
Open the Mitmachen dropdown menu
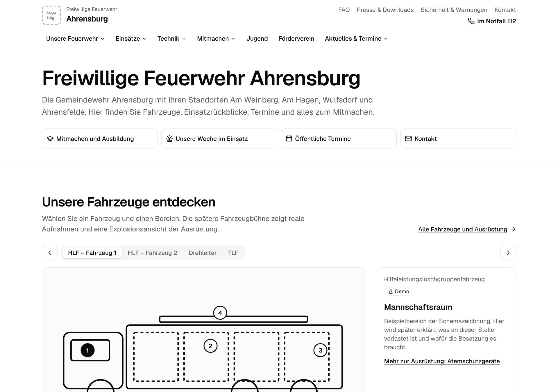pyautogui.click(x=216, y=39)
